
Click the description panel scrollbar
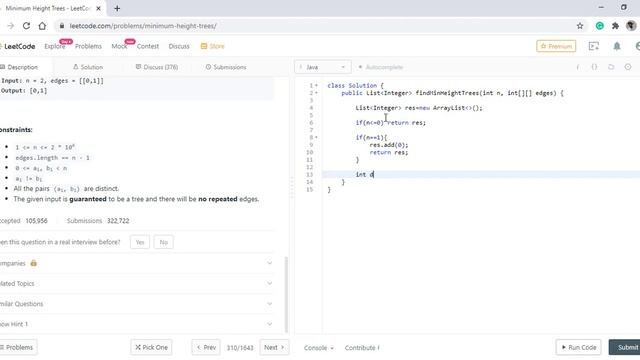(286, 295)
